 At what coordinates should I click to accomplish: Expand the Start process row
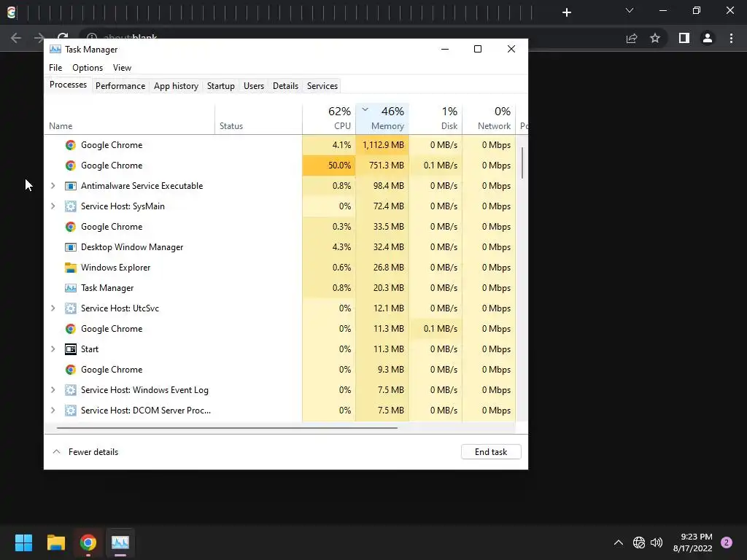(53, 349)
